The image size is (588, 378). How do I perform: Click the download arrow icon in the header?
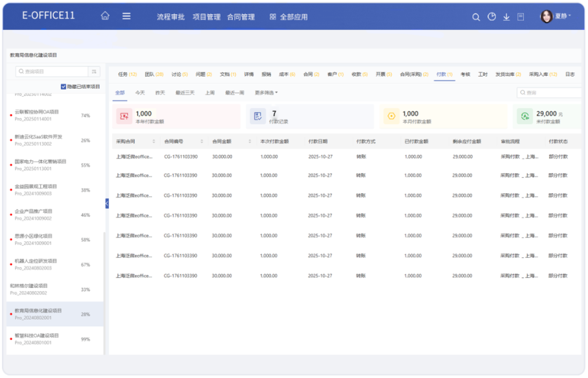click(x=506, y=17)
